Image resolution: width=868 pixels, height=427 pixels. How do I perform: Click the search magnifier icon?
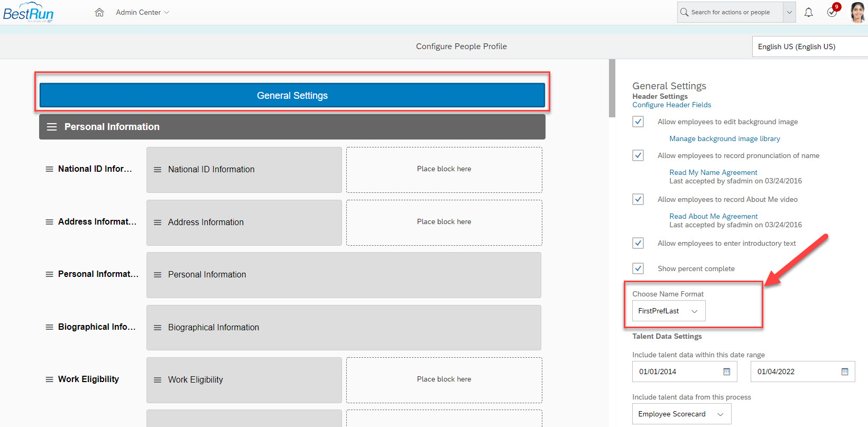(685, 12)
